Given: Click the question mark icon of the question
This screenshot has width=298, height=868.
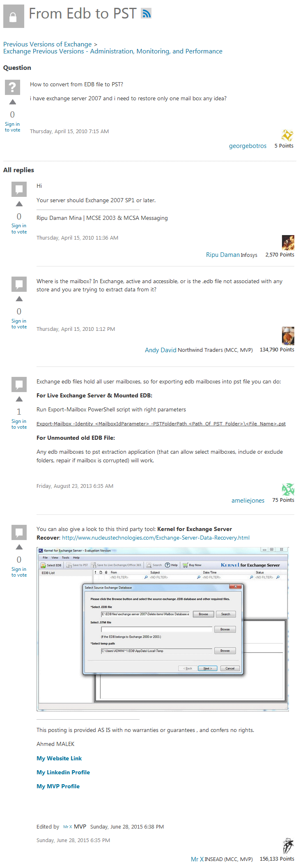Looking at the screenshot, I should pos(13,87).
